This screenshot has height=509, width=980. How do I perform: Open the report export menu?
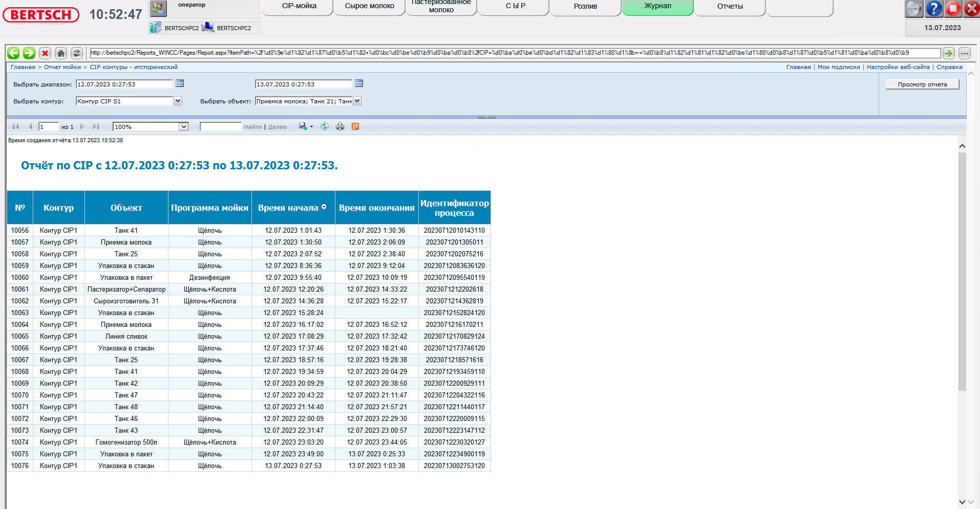pos(306,126)
